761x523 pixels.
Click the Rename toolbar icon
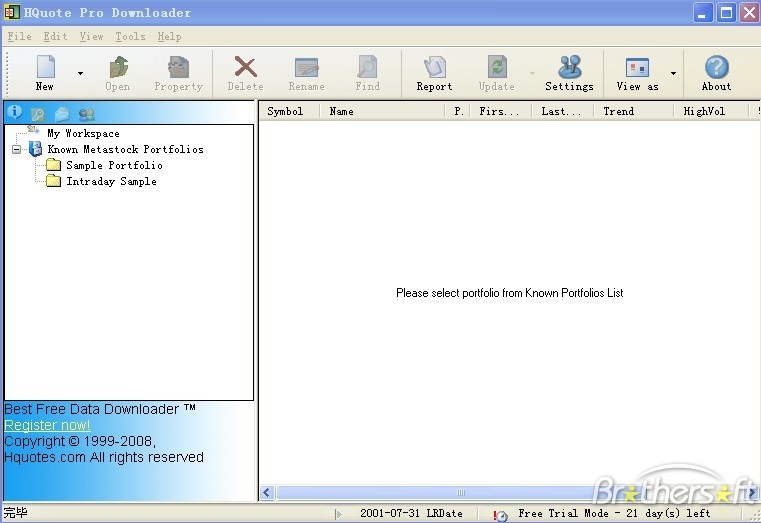coord(307,67)
